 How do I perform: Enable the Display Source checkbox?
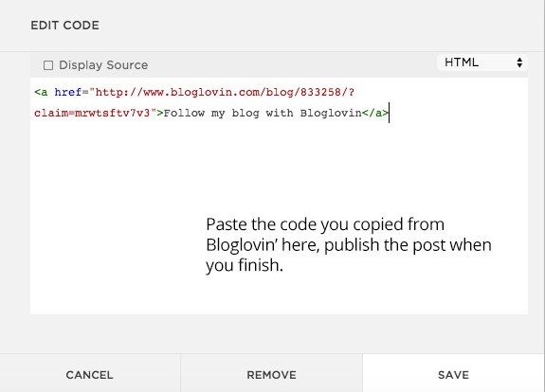(48, 65)
